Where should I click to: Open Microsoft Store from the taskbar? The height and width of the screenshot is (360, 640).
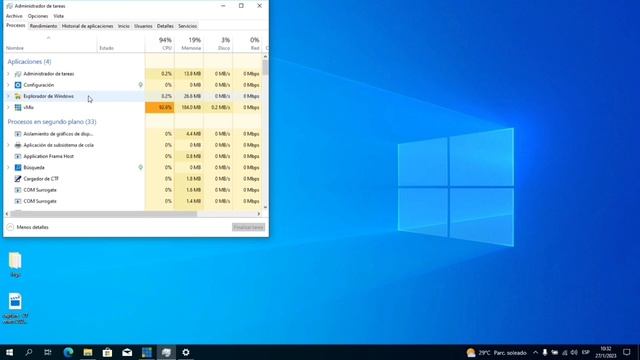pos(107,352)
